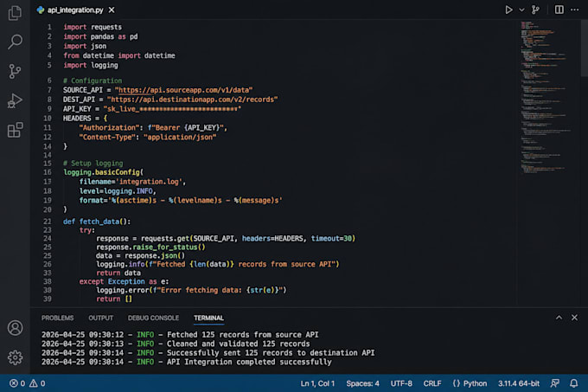
Task: Click "filename='integration.log'" argument line
Action: [x=132, y=182]
